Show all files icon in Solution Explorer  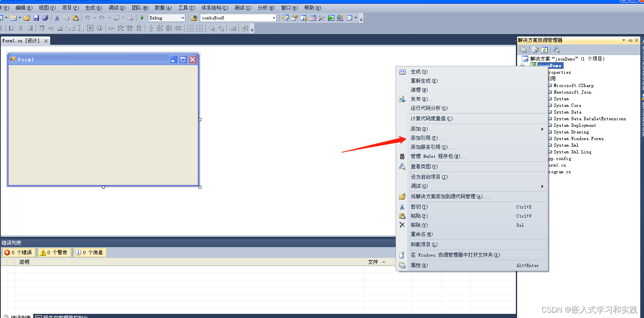535,50
